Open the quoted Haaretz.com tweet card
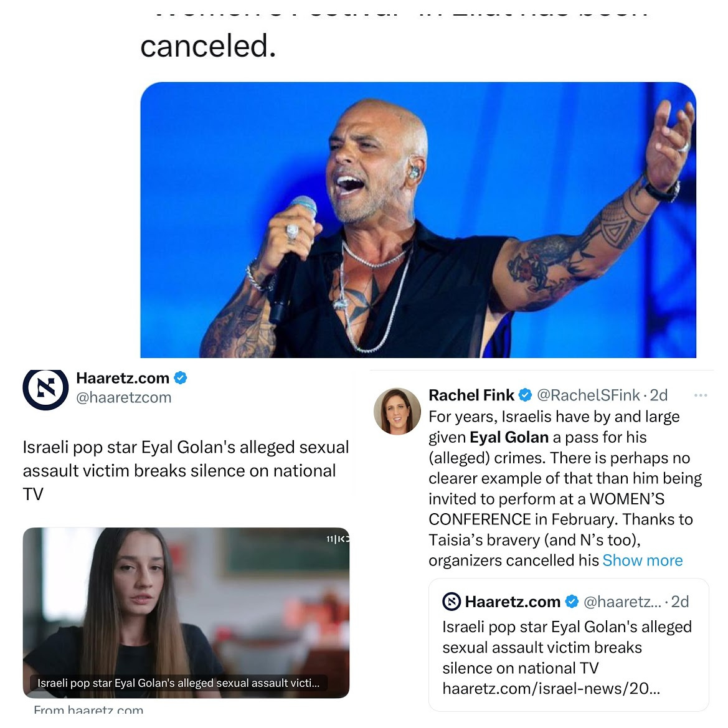The height and width of the screenshot is (728, 728). pyautogui.click(x=569, y=645)
